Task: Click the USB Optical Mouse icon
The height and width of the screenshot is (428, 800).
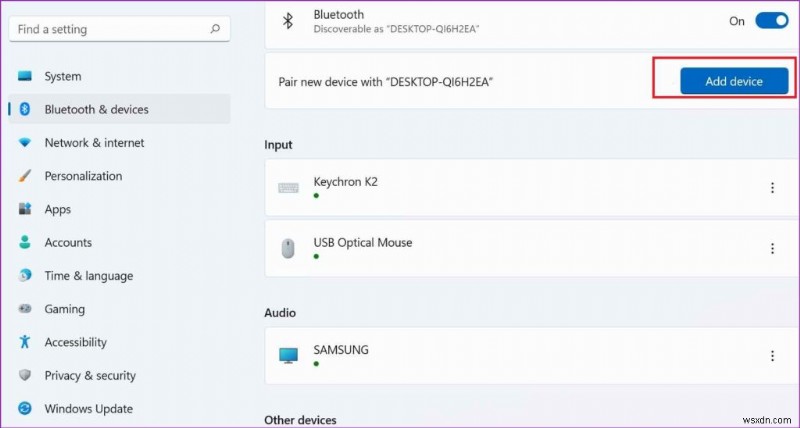Action: pos(288,249)
